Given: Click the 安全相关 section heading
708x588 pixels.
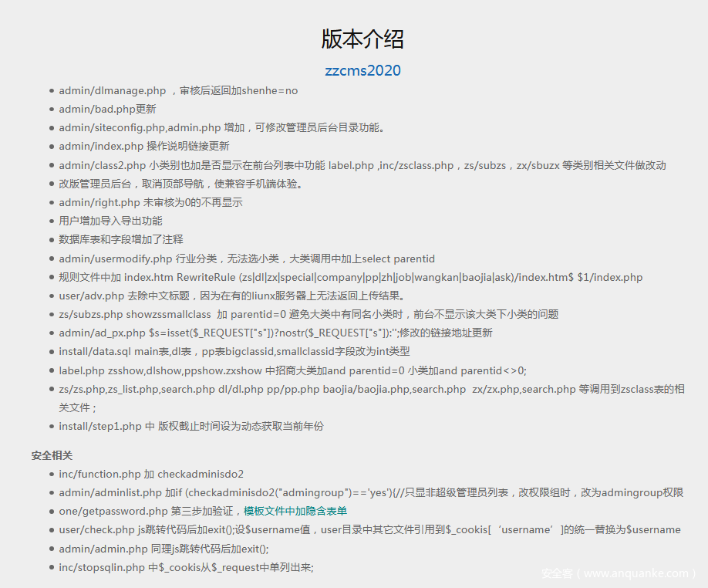Looking at the screenshot, I should coord(52,455).
